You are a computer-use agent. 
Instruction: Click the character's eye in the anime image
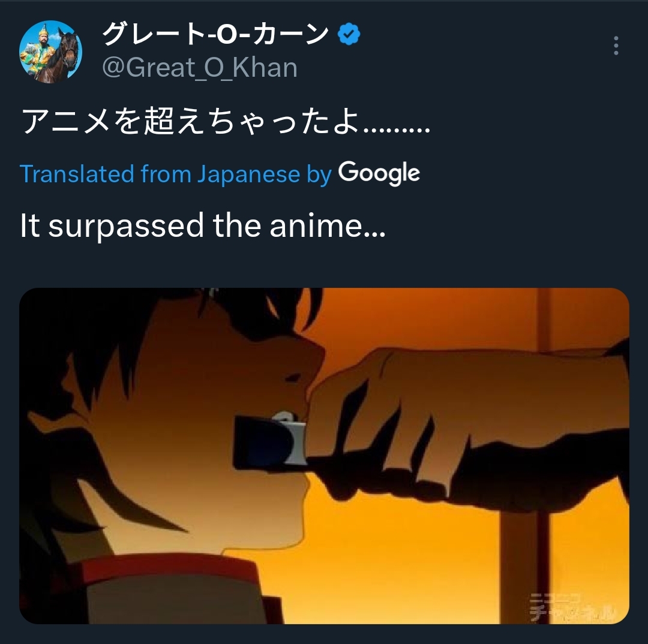click(x=293, y=377)
